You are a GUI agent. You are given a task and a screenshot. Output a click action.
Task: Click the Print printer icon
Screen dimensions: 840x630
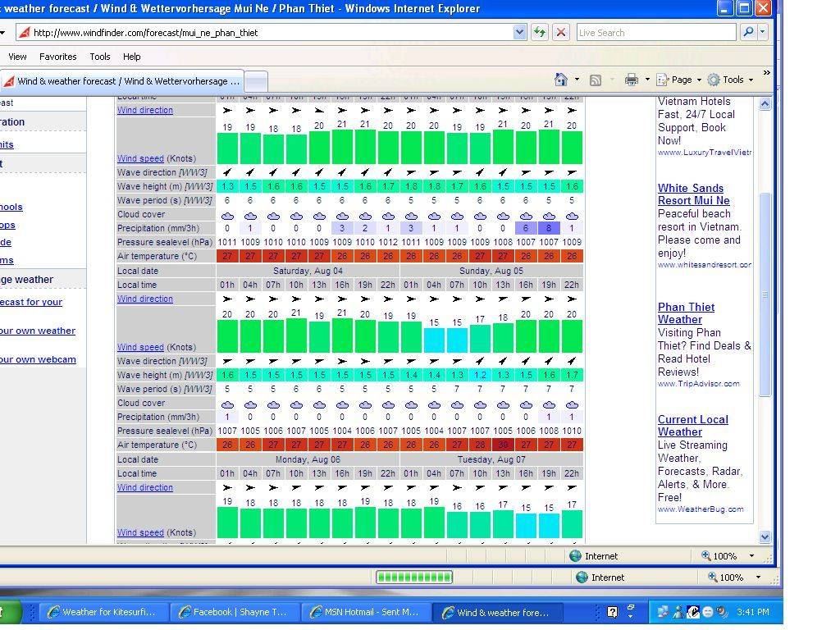pyautogui.click(x=631, y=80)
